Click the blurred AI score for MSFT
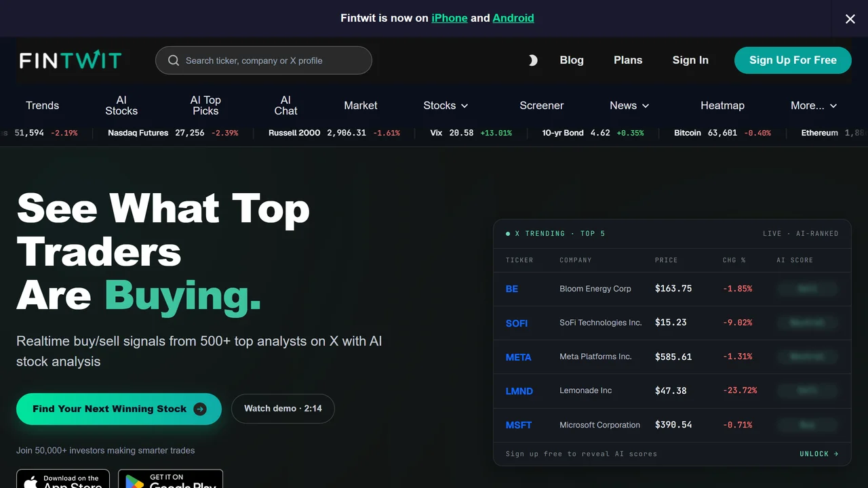The width and height of the screenshot is (868, 488). [807, 425]
